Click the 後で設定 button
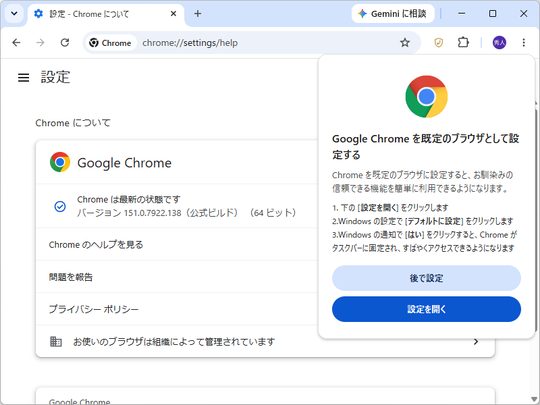Screen dimensions: 540x405 [426, 278]
